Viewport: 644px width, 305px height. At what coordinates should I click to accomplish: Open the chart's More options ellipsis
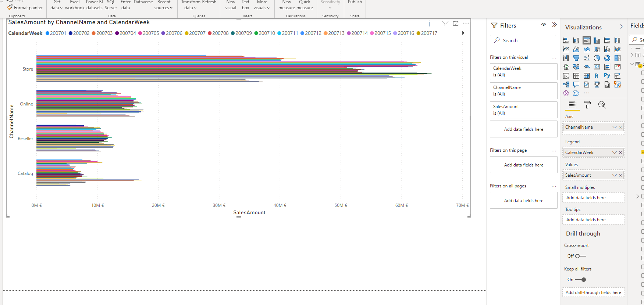point(466,23)
